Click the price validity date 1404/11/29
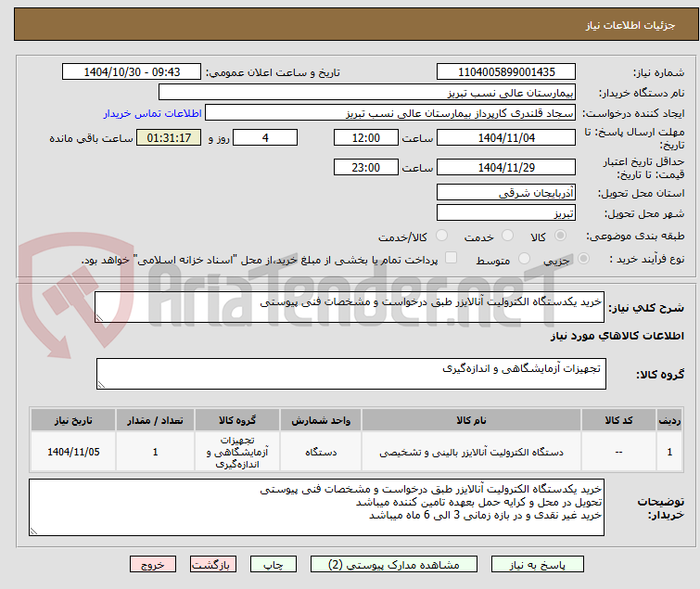 coord(506,168)
